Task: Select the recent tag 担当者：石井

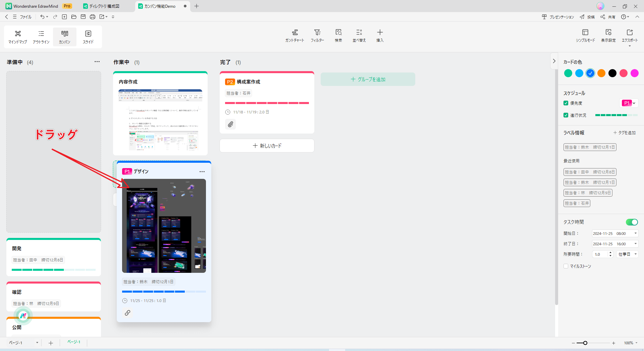Action: [577, 203]
